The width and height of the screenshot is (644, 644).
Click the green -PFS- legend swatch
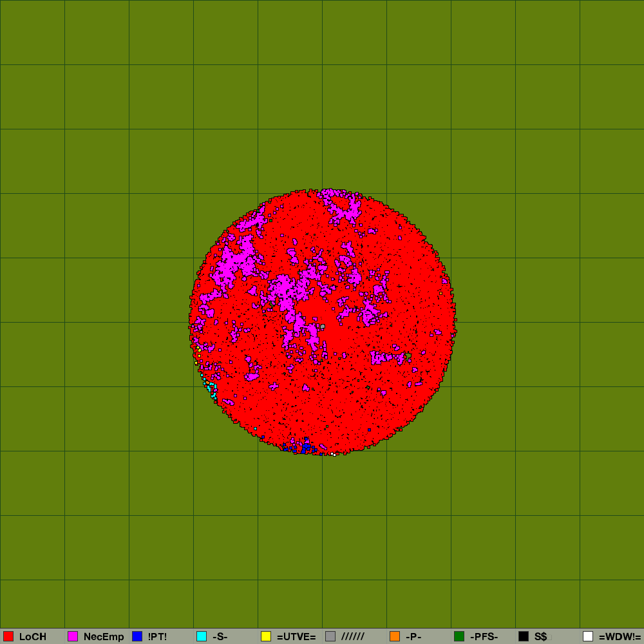click(x=459, y=636)
